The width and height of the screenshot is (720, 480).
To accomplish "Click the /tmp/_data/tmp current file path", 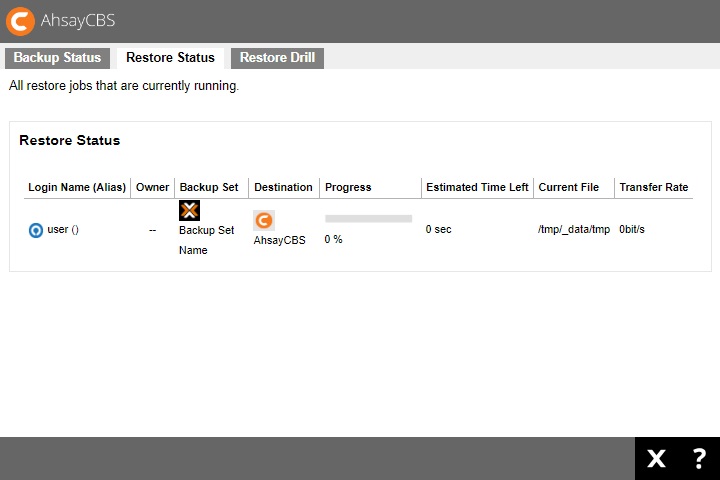I will [573, 230].
